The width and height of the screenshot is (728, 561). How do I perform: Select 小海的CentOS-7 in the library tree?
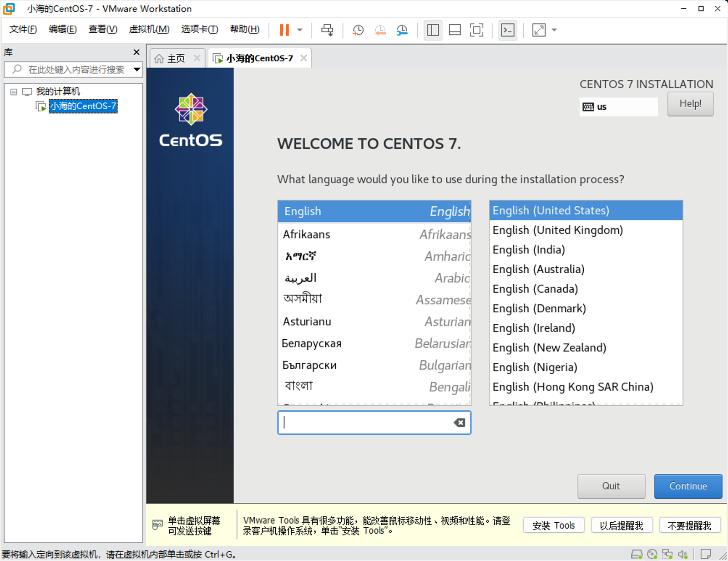[x=83, y=106]
